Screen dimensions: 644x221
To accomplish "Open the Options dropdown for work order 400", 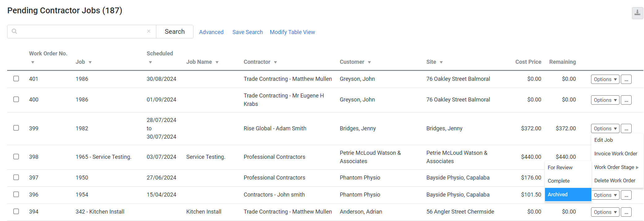I will [x=605, y=100].
